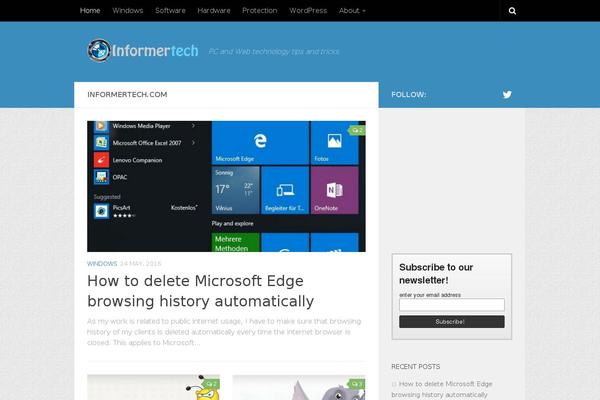Click the site tagline about PC and Web tips
The image size is (600, 400).
274,51
